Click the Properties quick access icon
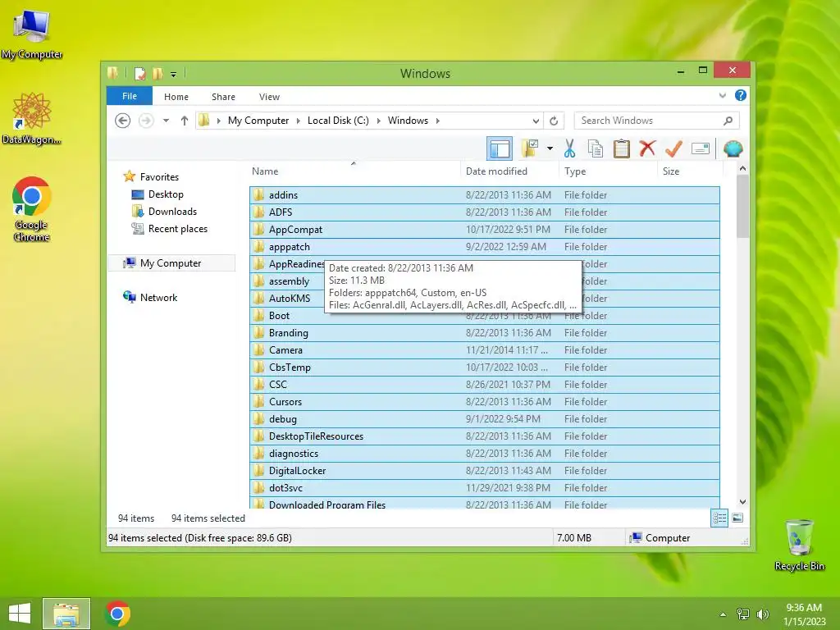840x630 pixels. [x=139, y=73]
